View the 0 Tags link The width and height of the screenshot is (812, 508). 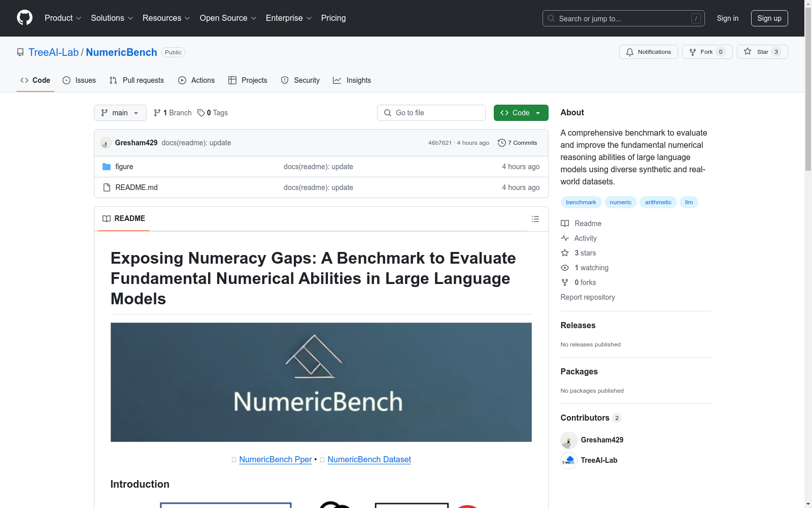[x=213, y=113]
